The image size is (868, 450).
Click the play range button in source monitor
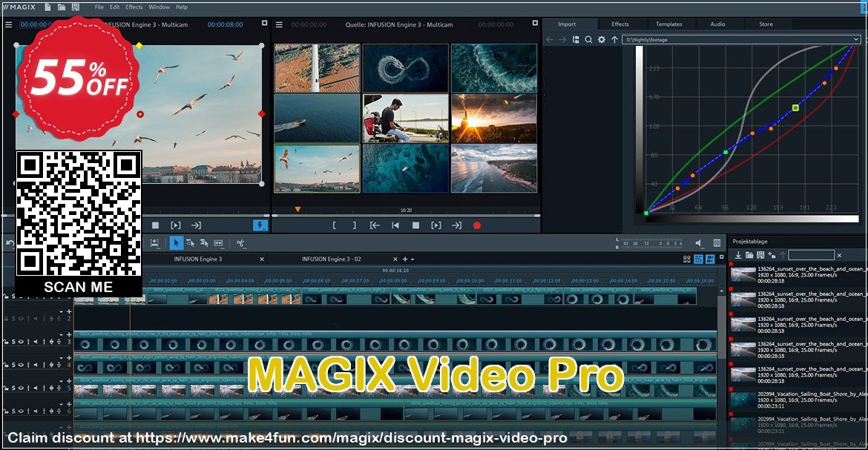click(436, 225)
